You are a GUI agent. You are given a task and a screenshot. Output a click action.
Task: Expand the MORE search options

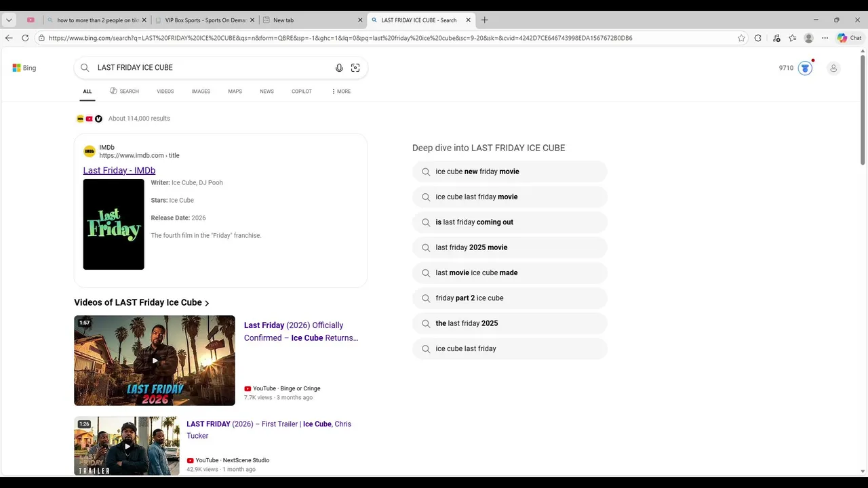(x=341, y=91)
